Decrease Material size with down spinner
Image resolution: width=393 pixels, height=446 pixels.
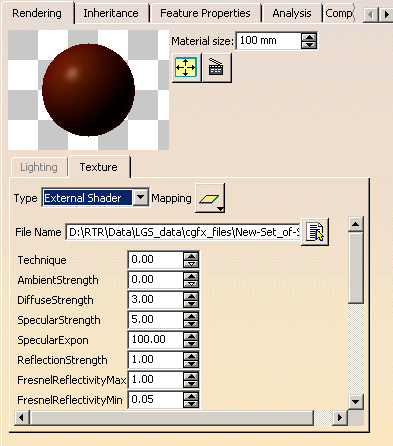[x=309, y=45]
